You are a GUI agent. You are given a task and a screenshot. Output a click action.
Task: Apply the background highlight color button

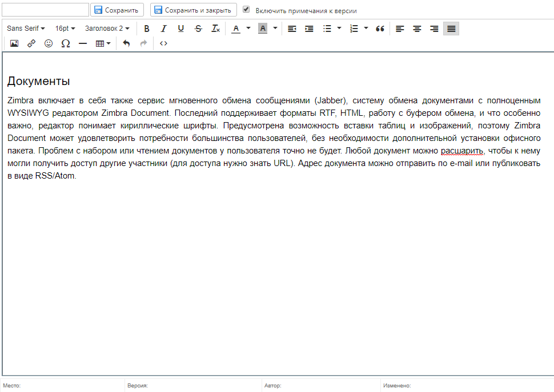pyautogui.click(x=263, y=29)
